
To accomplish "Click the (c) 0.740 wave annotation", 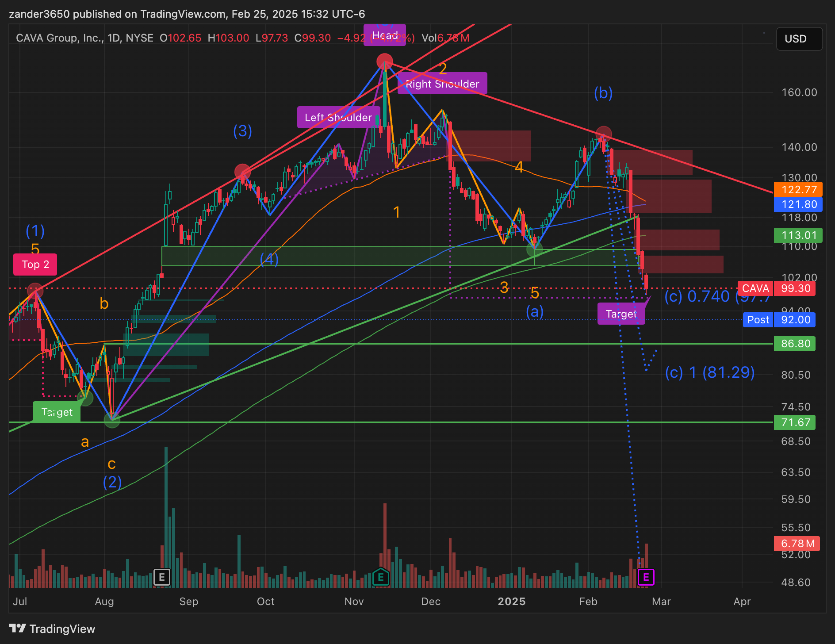I will click(x=717, y=296).
